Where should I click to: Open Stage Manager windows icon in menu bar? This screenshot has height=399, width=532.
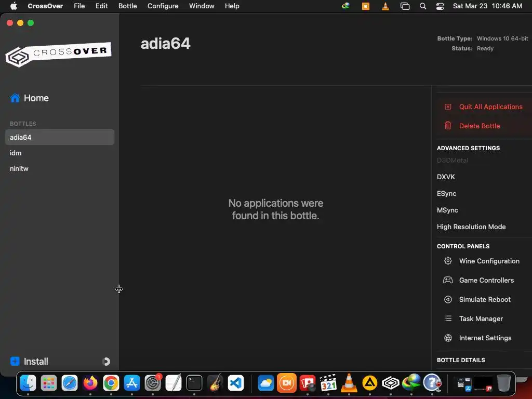[405, 6]
